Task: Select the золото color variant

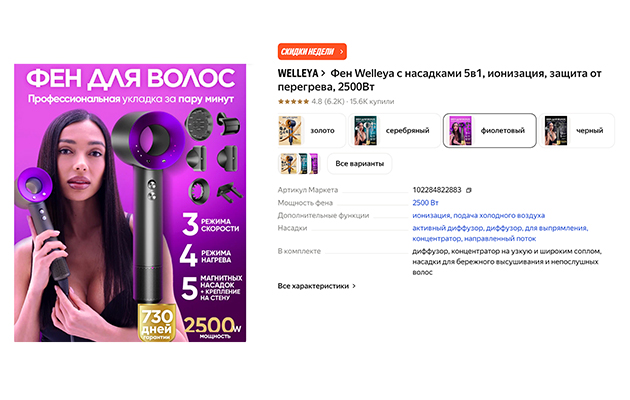Action: (x=311, y=131)
